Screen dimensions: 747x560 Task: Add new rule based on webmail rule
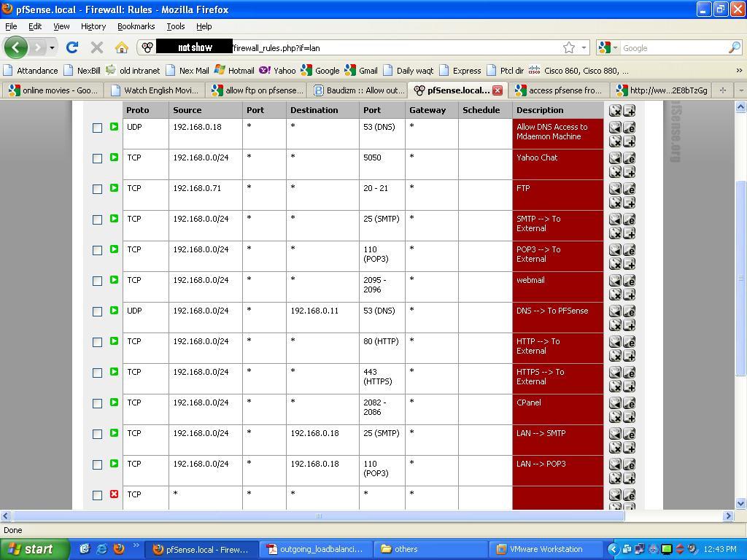[629, 294]
